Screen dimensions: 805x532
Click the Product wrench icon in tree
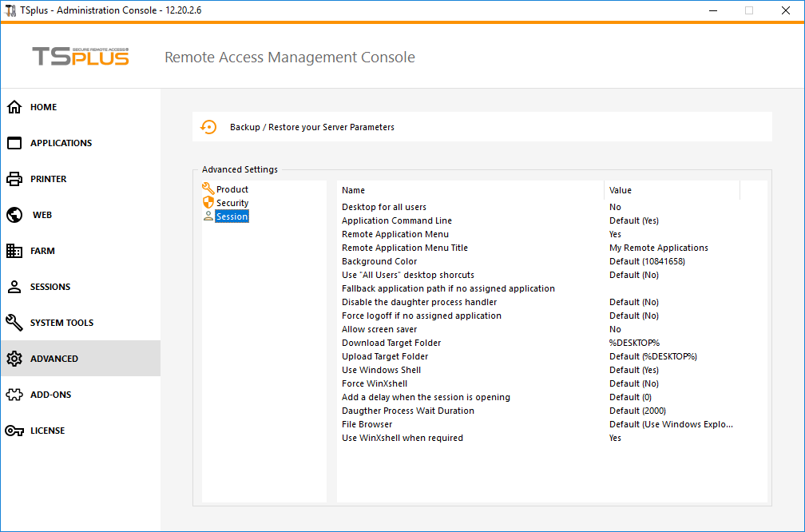pyautogui.click(x=208, y=189)
